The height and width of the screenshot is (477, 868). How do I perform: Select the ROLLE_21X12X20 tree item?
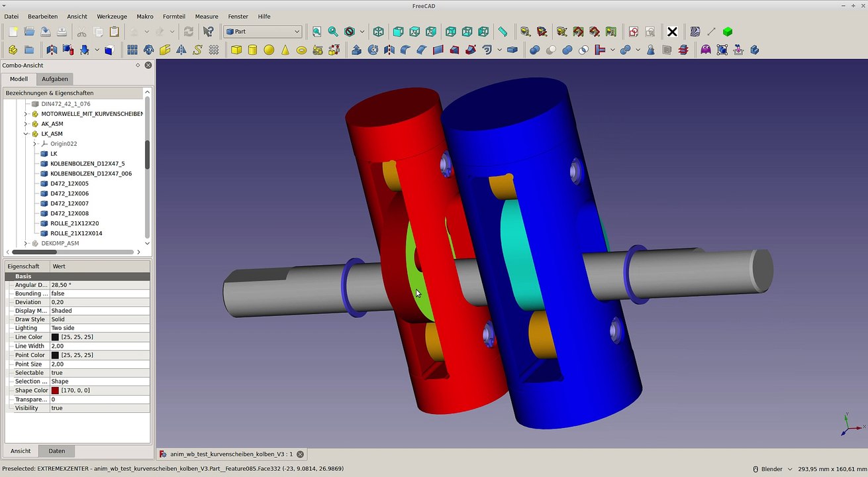point(74,223)
